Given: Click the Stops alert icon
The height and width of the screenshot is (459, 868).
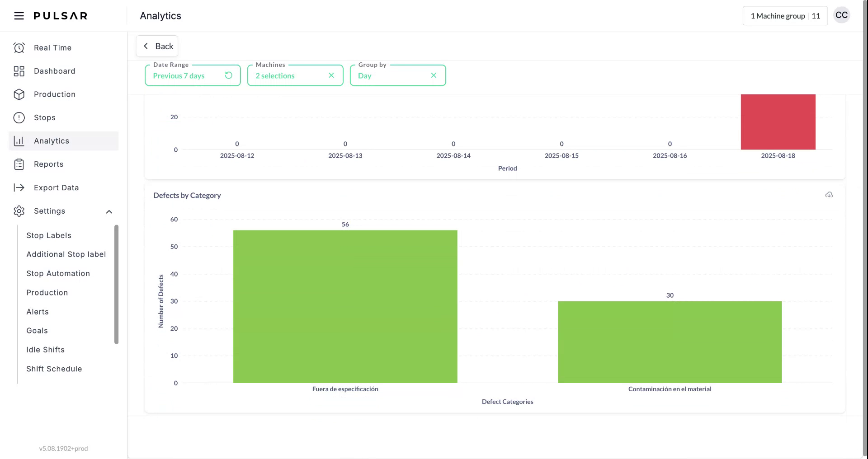Looking at the screenshot, I should coord(19,118).
